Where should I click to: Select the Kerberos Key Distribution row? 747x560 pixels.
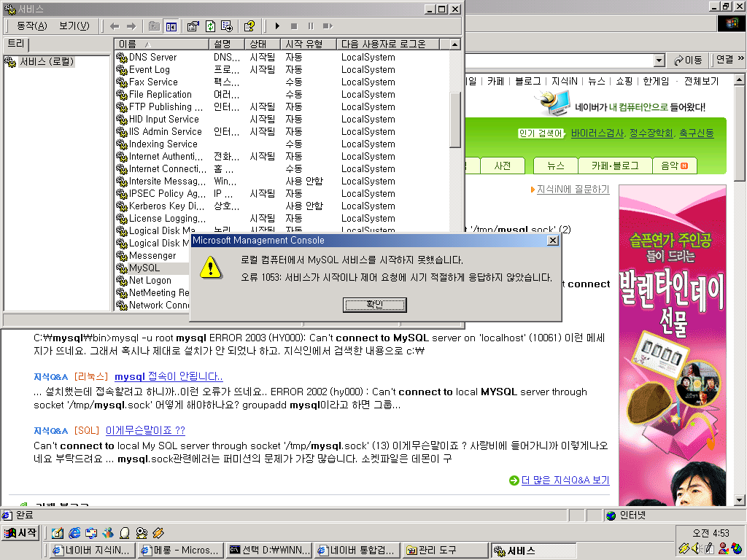pyautogui.click(x=282, y=206)
